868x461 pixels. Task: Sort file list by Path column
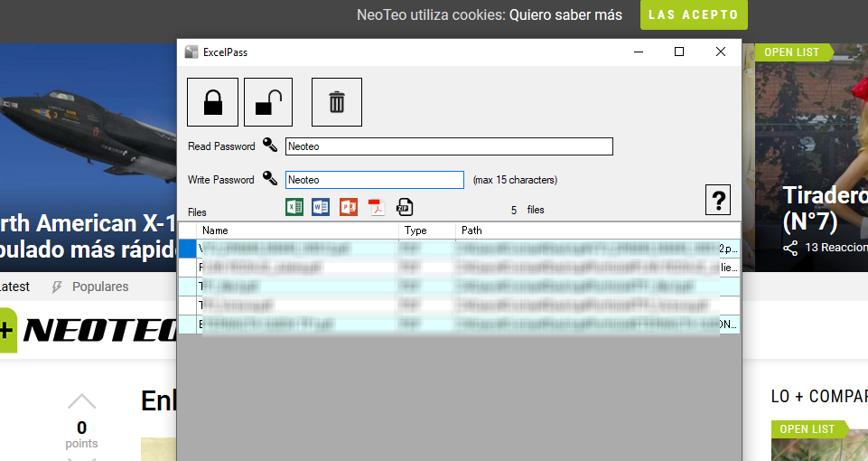(x=598, y=230)
